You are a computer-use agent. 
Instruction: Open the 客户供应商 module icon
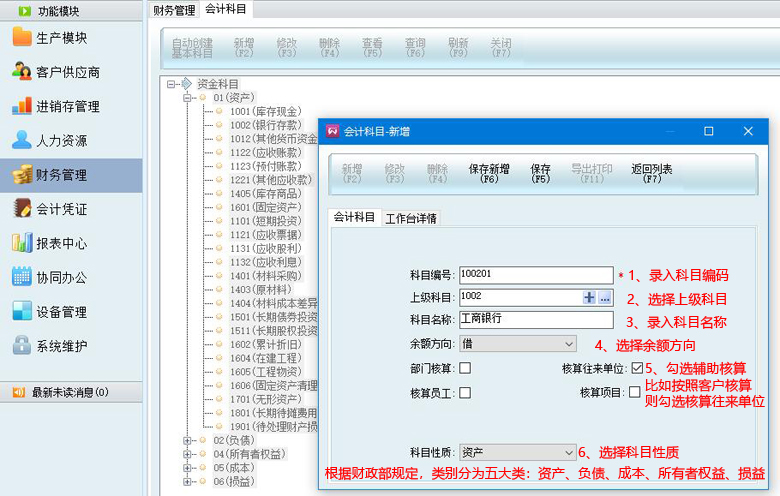22,72
